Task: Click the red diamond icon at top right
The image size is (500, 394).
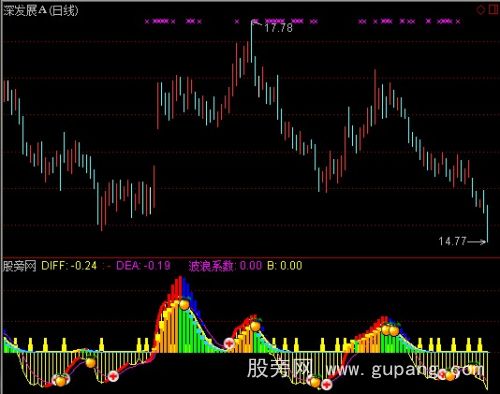Action: click(x=481, y=10)
